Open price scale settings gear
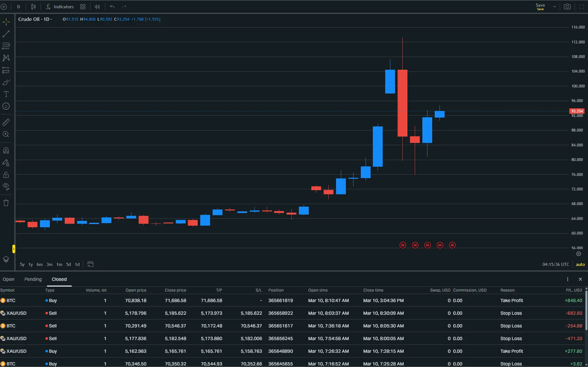This screenshot has width=588, height=367. click(x=578, y=254)
